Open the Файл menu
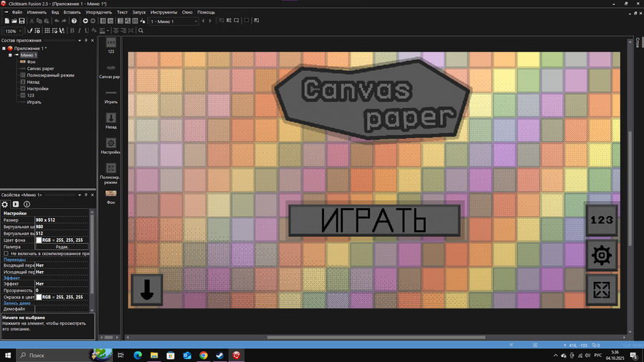This screenshot has height=362, width=644. (x=17, y=12)
